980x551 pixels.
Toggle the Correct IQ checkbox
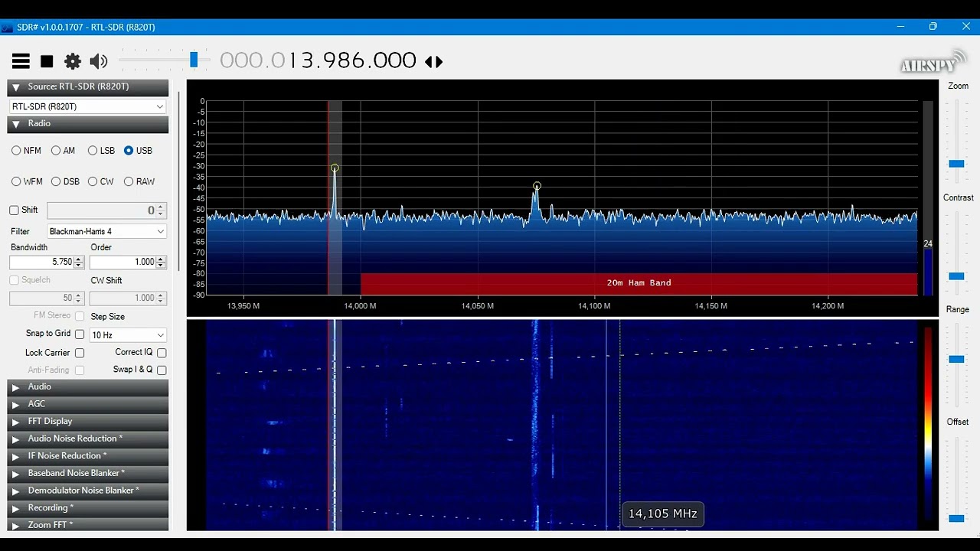pyautogui.click(x=162, y=353)
